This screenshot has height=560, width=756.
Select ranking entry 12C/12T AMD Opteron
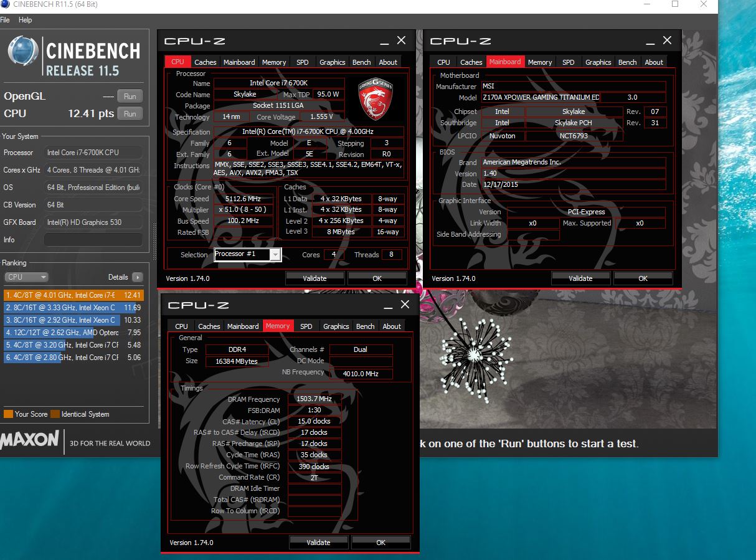tap(73, 333)
